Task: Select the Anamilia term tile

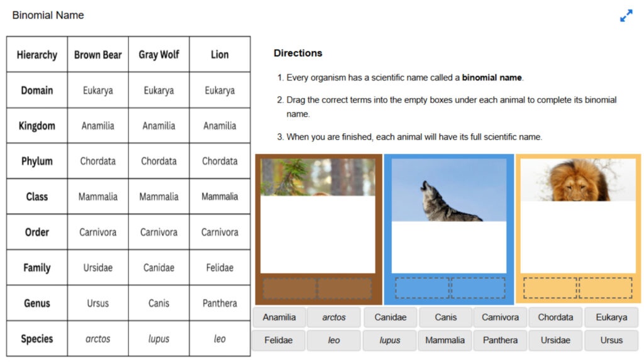Action: click(x=279, y=317)
